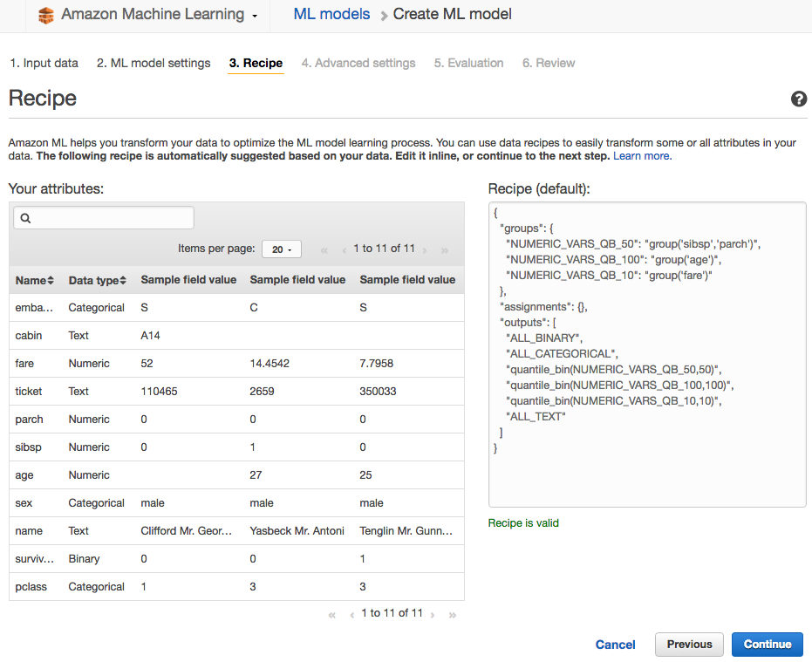The height and width of the screenshot is (662, 812).
Task: Sort attributes by Data type column arrows
Action: click(x=123, y=280)
